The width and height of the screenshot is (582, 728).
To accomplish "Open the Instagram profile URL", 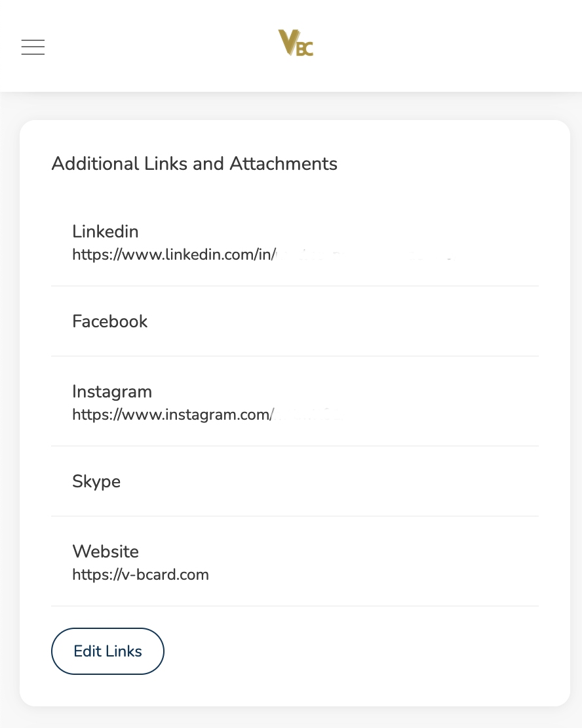I will [x=206, y=414].
